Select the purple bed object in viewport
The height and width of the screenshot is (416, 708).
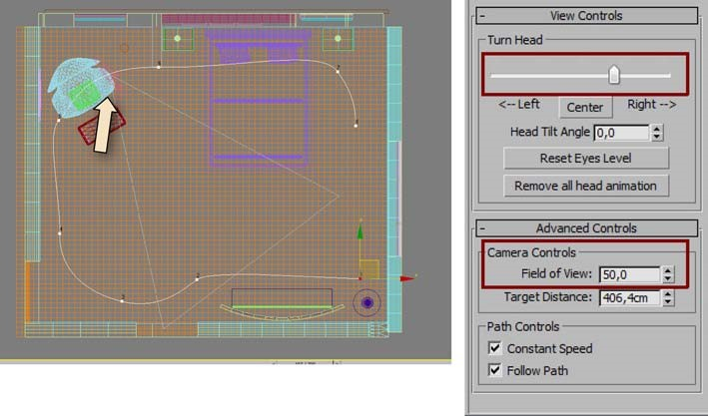(x=259, y=98)
